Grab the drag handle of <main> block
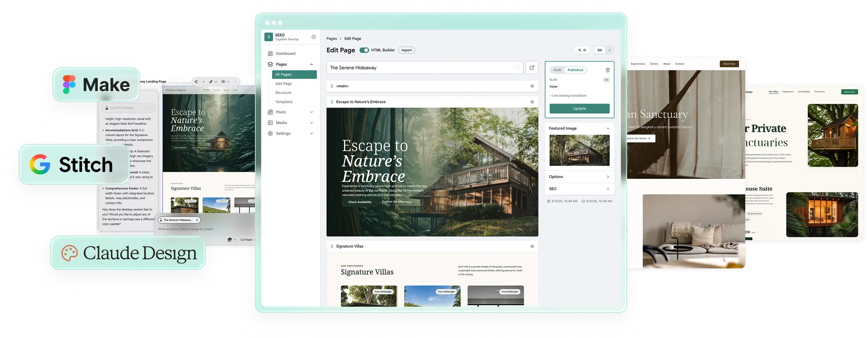 click(x=332, y=86)
